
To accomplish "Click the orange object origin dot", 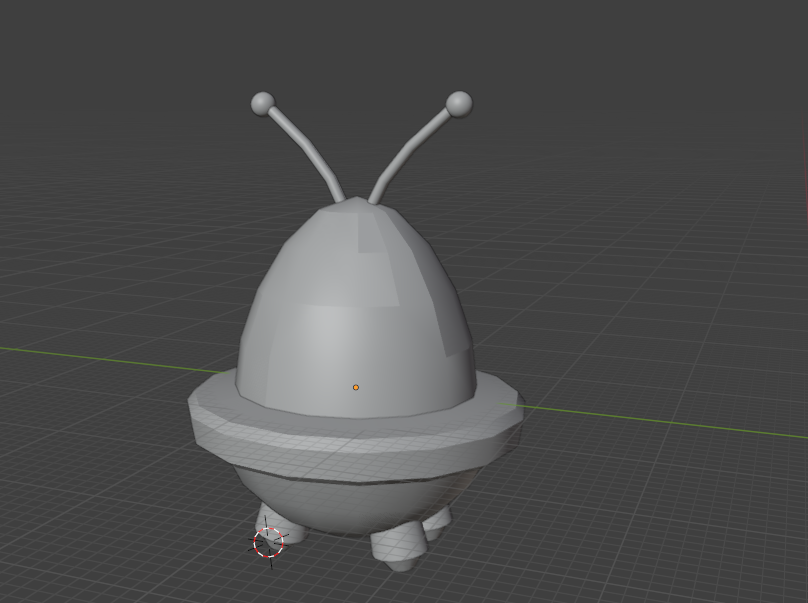I will point(356,388).
